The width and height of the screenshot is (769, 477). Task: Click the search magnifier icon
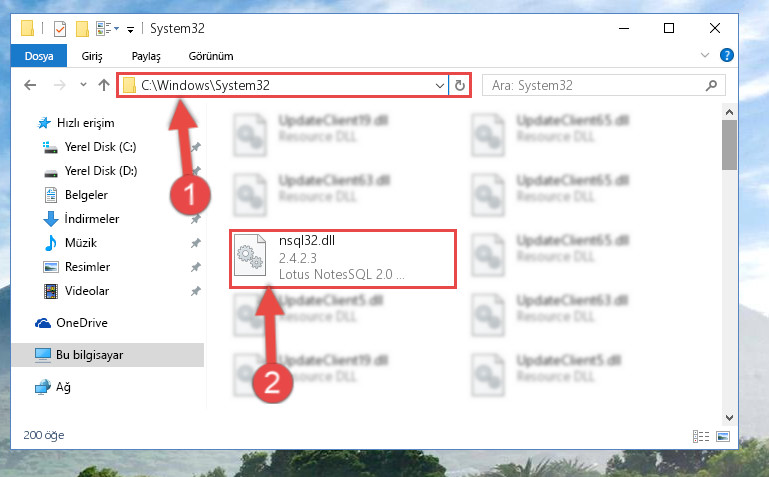[711, 86]
